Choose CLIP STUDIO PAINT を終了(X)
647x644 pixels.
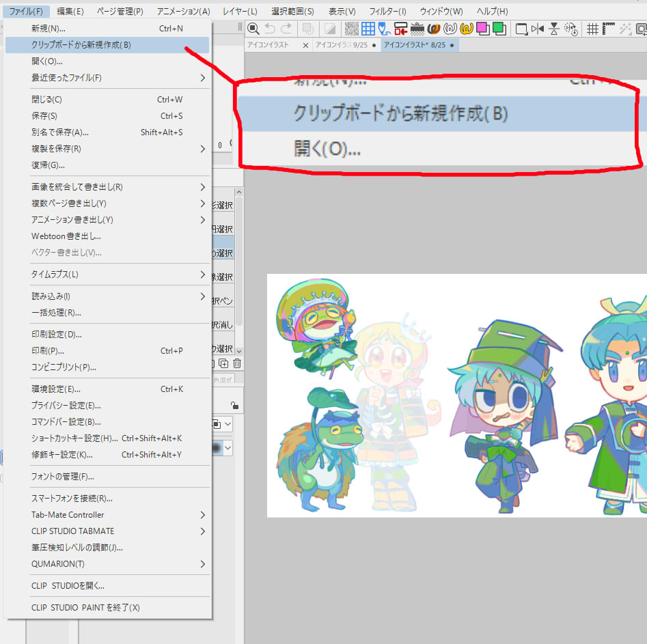[x=107, y=608]
